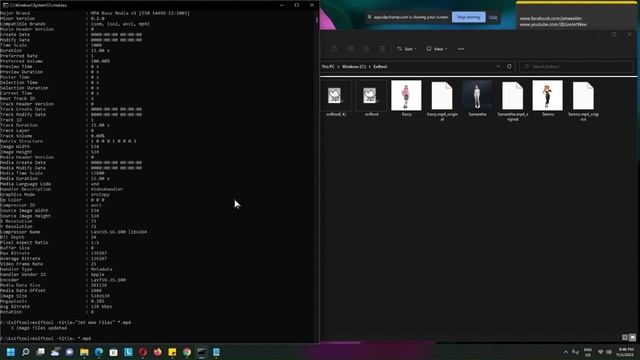Select Serena.mp4_original file

pos(583,101)
